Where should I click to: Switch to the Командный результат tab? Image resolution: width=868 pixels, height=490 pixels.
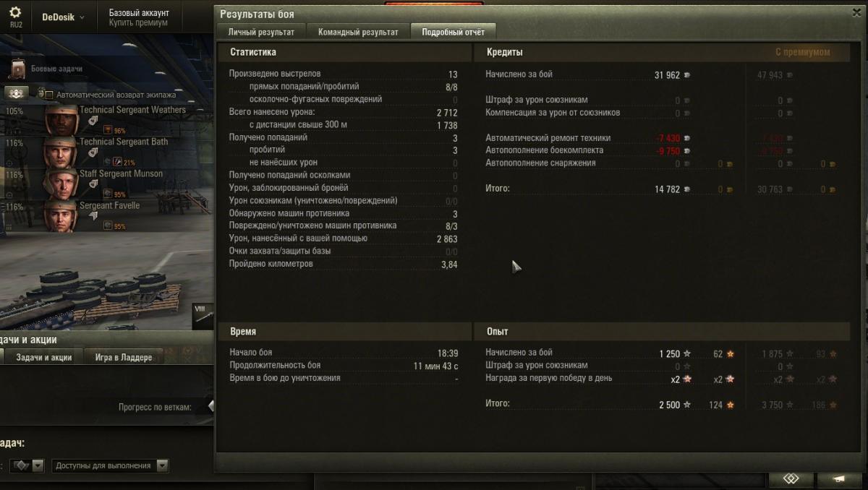[358, 32]
